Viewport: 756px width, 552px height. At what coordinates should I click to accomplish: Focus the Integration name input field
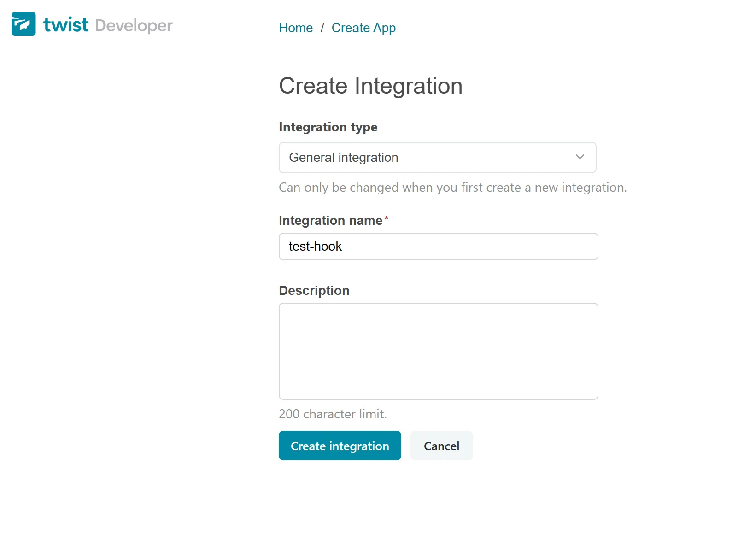[x=461, y=247]
